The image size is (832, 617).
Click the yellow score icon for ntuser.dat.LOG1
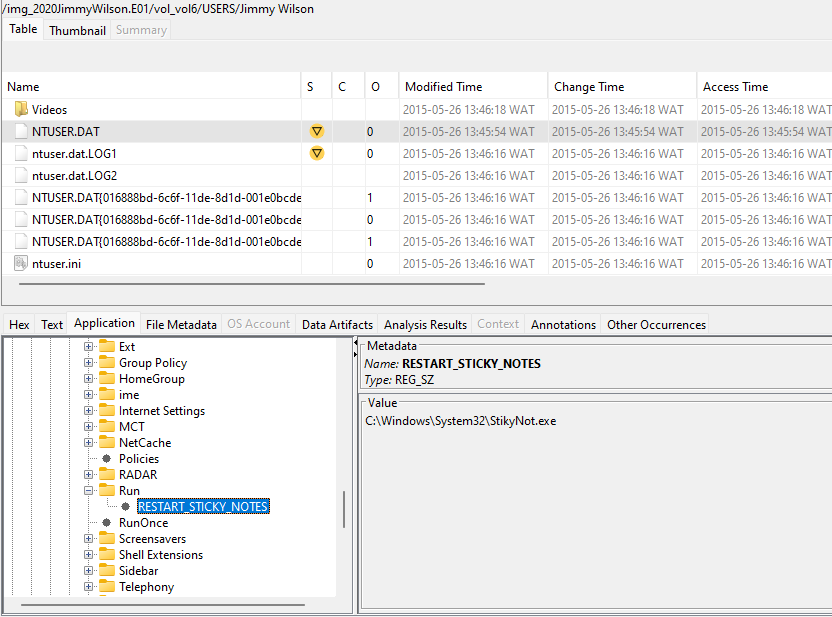(317, 154)
